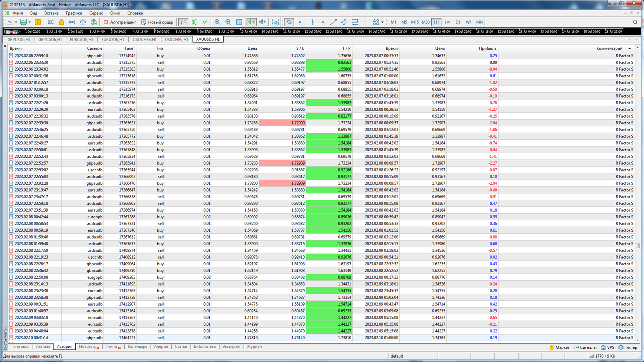644x362 pixels.
Task: Click the chart type line icon
Action: [x=10, y=22]
